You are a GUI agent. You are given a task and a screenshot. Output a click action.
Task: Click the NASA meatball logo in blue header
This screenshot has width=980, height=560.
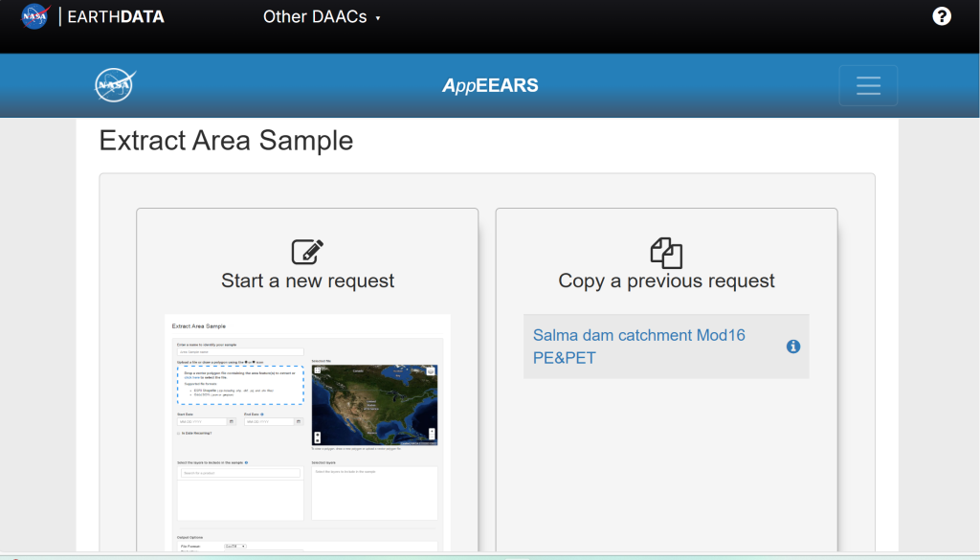click(x=115, y=85)
